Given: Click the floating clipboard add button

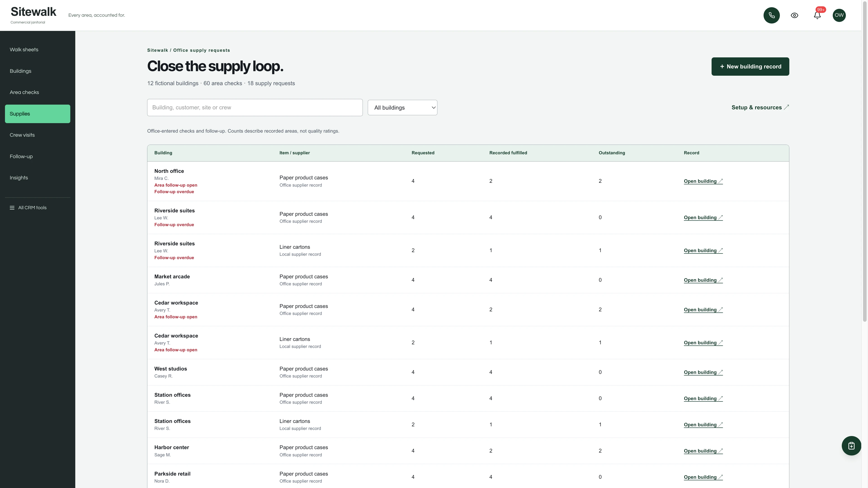Looking at the screenshot, I should click(851, 446).
